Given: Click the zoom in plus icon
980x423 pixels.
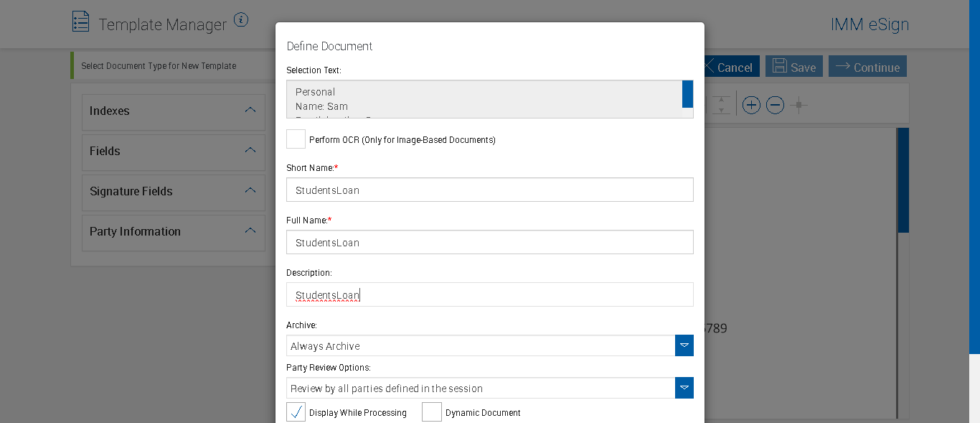Looking at the screenshot, I should (x=751, y=106).
